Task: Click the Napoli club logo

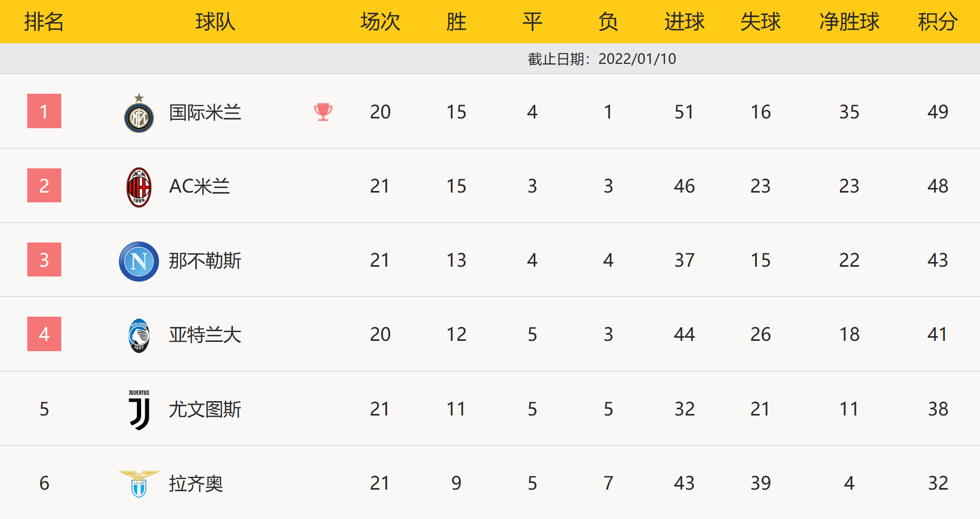Action: click(x=139, y=261)
